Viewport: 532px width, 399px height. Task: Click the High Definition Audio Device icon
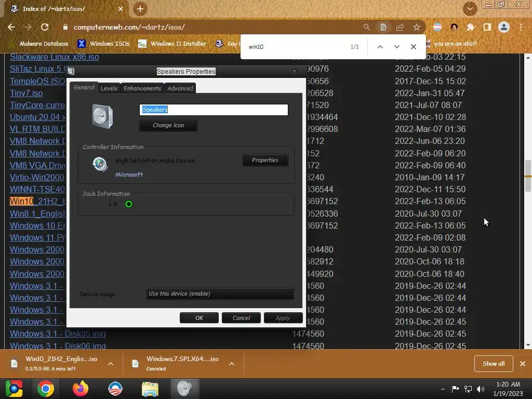click(x=100, y=165)
